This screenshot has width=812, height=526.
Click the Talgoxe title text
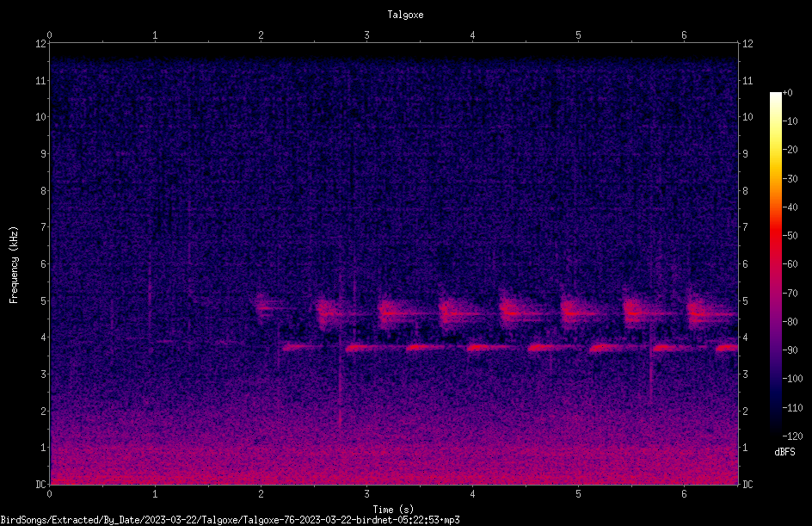405,15
